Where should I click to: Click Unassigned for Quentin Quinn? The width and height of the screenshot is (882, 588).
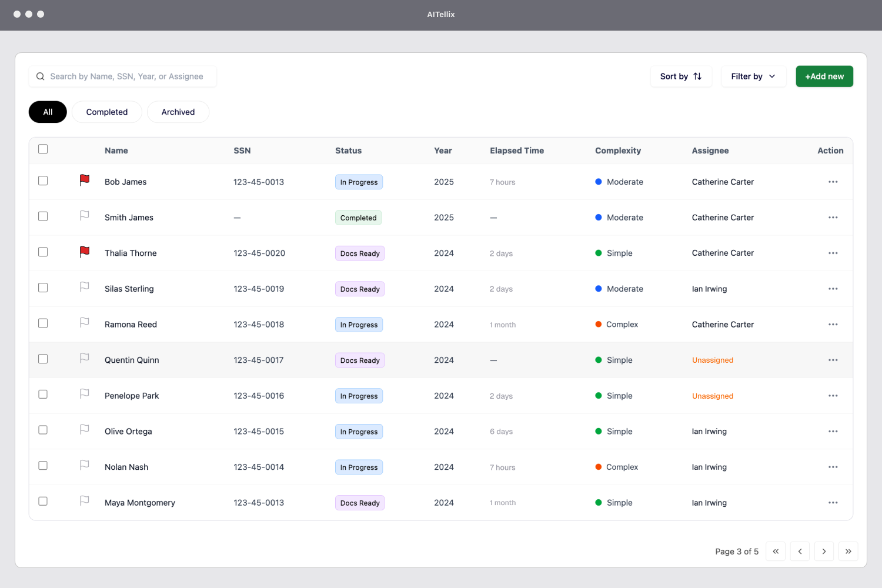pos(713,360)
